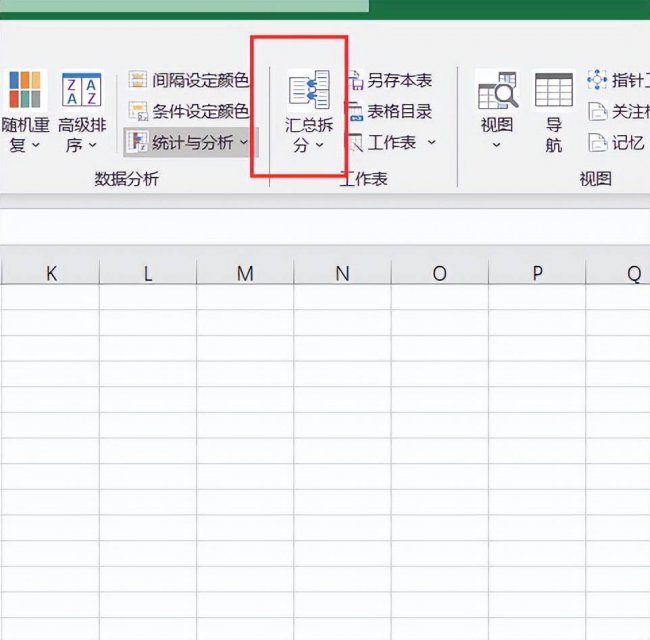Choose 条件设定颜色 text button

point(201,111)
